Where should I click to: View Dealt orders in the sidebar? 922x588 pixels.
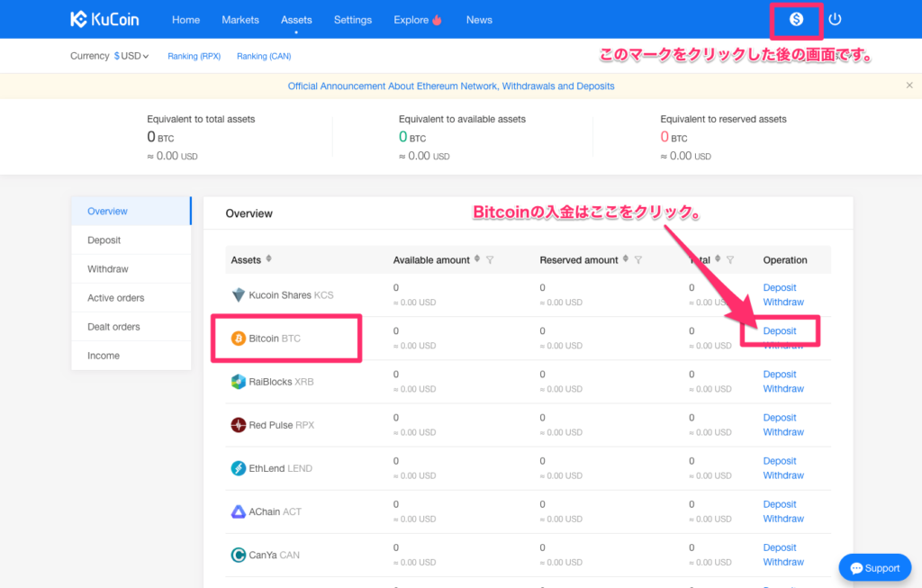tap(131, 326)
